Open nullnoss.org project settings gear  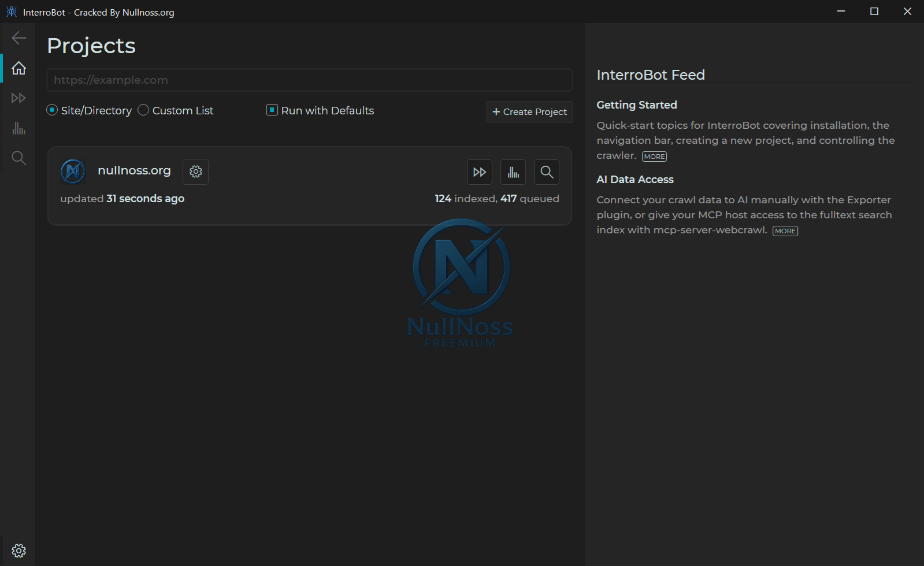[196, 172]
